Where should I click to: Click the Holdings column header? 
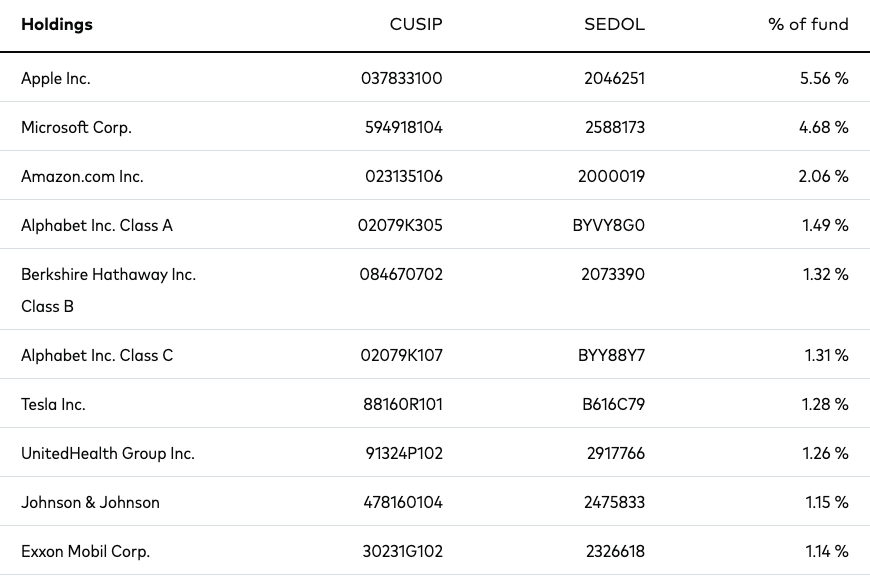point(57,24)
